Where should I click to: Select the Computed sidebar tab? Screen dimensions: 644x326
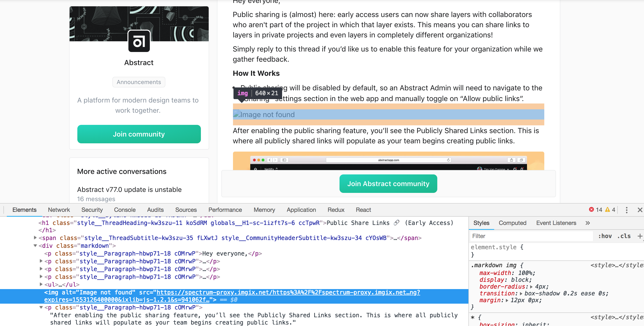tap(512, 223)
